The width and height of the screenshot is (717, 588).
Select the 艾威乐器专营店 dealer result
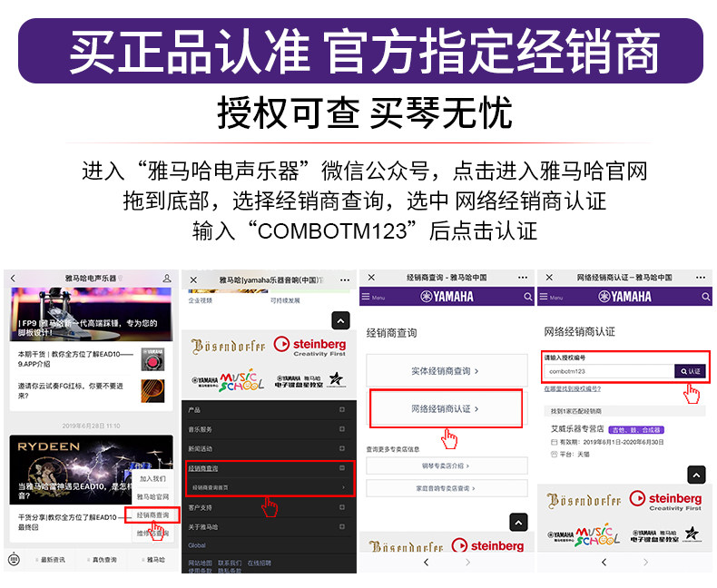coord(577,429)
